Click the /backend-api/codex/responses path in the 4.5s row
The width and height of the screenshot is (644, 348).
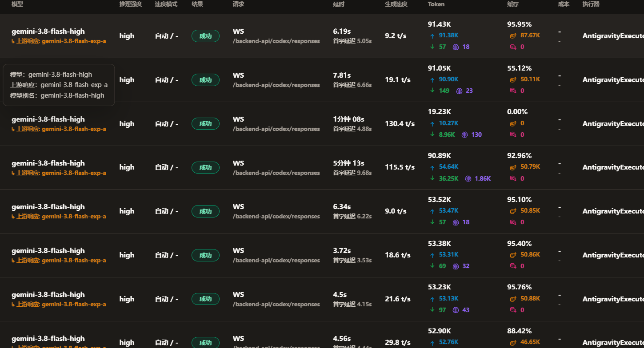point(276,304)
